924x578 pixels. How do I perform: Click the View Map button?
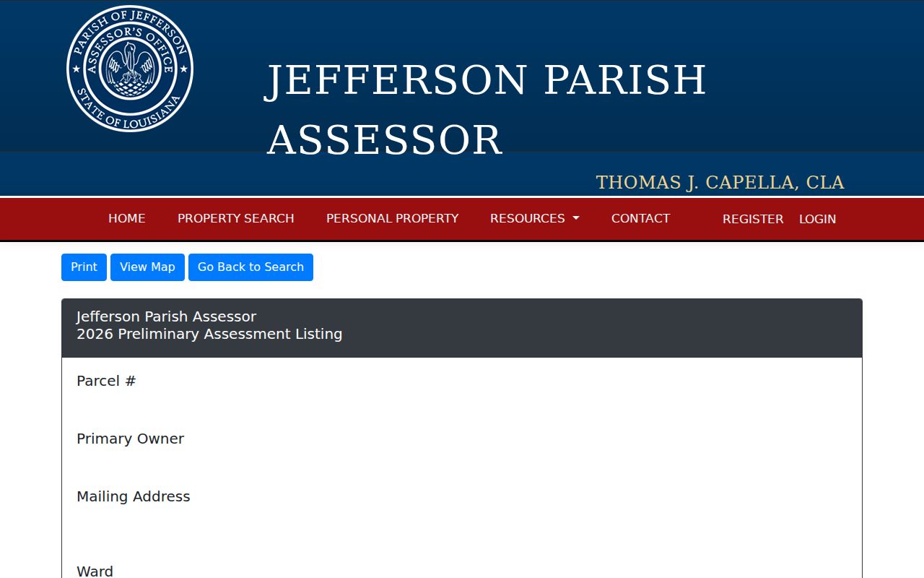pos(147,267)
